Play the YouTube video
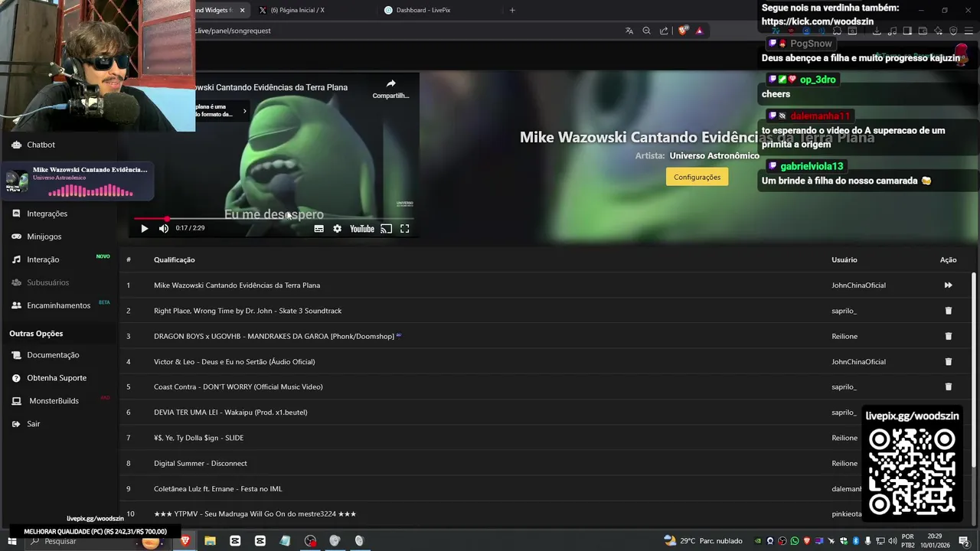 [144, 228]
